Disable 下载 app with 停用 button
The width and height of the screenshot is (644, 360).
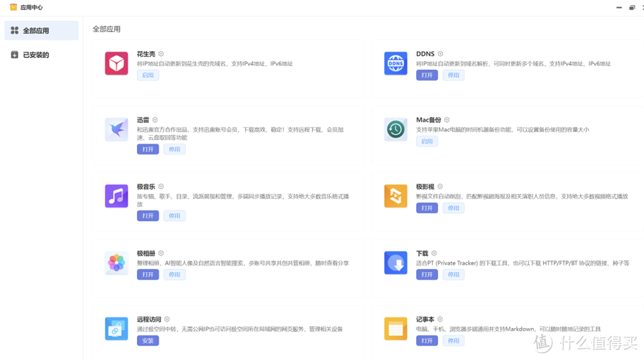point(453,274)
